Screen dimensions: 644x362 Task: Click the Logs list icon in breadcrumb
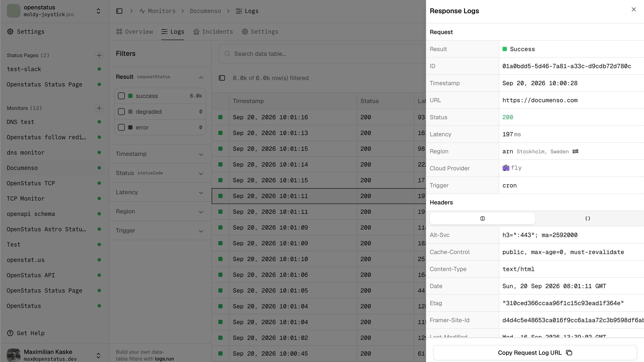pyautogui.click(x=239, y=11)
